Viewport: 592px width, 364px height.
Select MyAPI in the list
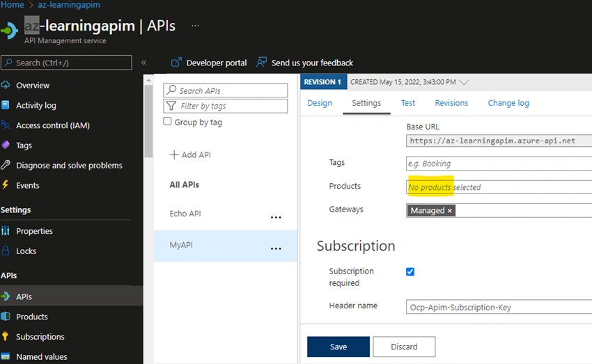coord(181,245)
